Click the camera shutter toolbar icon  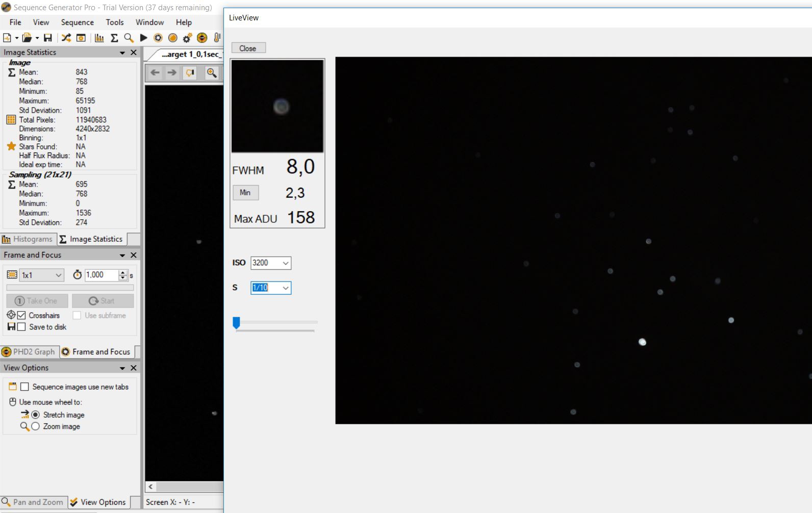point(158,38)
